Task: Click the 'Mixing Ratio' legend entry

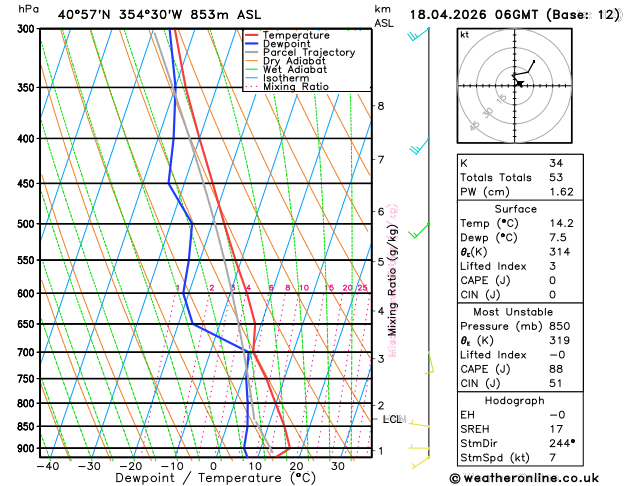Action: tap(296, 87)
